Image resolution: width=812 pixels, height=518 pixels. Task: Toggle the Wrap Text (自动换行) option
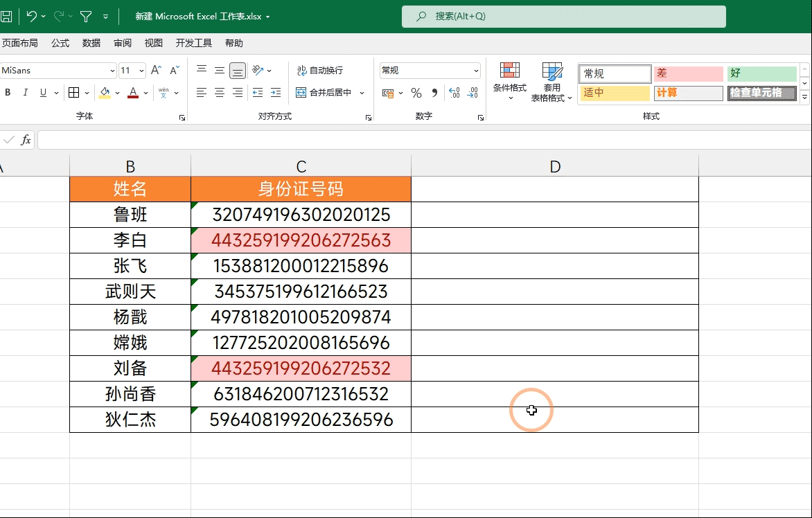click(319, 71)
